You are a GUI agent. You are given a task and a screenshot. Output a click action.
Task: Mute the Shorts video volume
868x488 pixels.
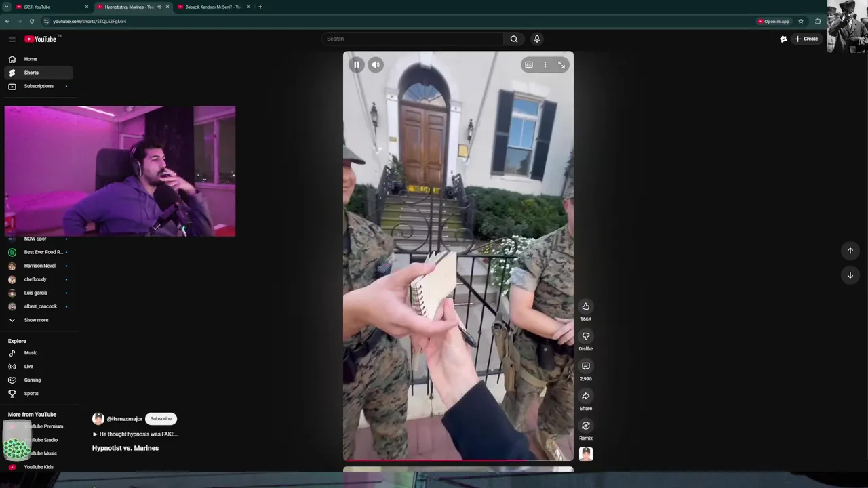(376, 64)
